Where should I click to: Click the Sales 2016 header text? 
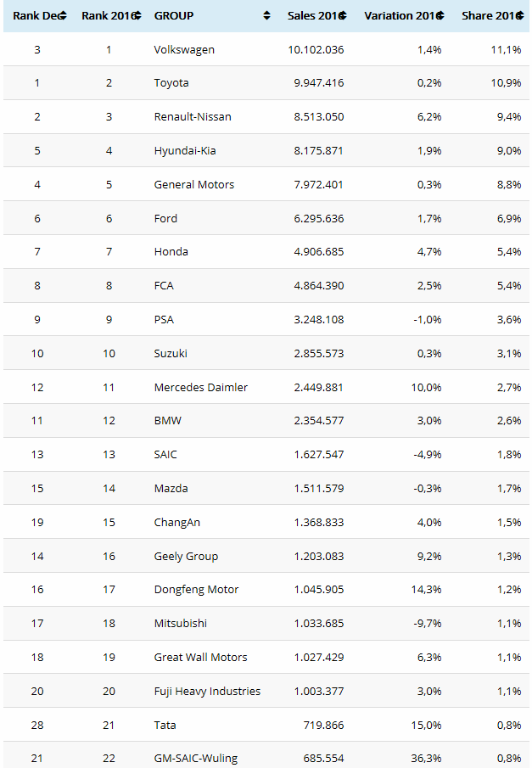tap(311, 16)
